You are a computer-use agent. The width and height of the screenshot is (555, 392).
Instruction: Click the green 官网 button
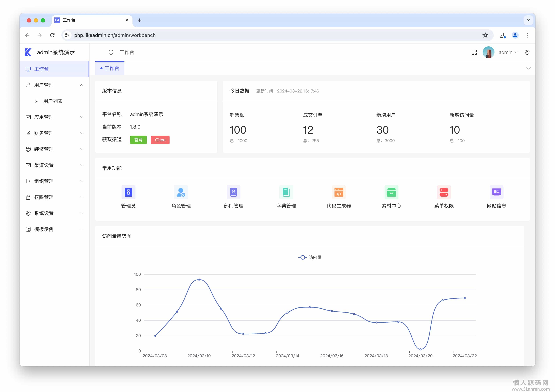(138, 140)
